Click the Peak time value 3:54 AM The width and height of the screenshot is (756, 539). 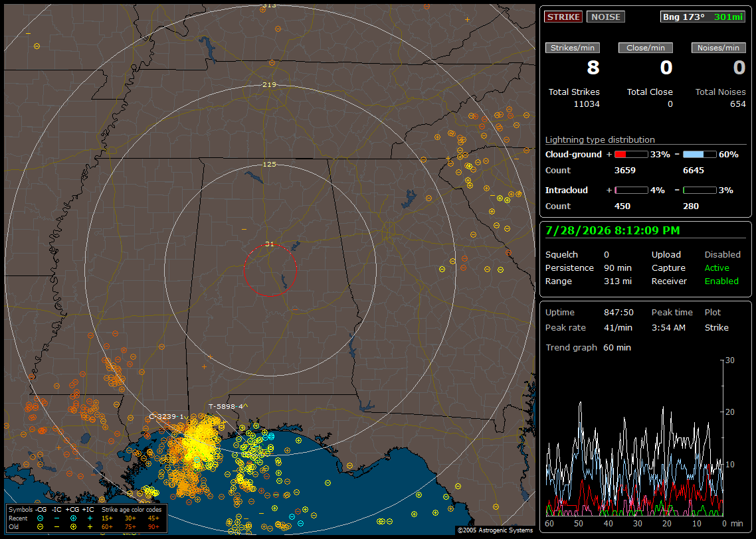coord(668,327)
